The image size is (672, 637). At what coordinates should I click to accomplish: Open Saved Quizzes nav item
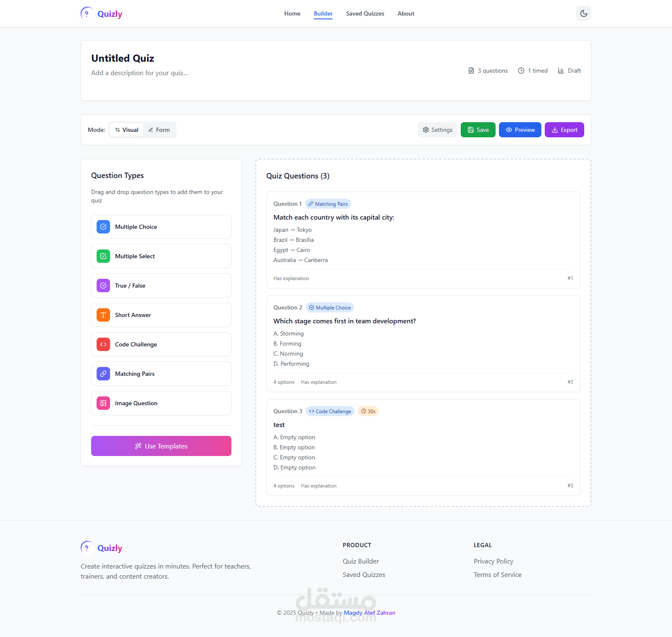(365, 13)
